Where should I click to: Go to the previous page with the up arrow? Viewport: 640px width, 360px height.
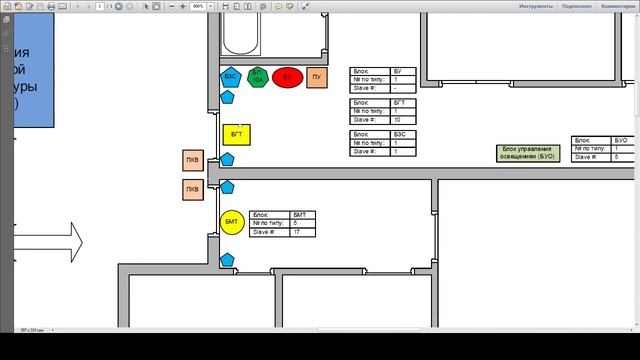(78, 6)
